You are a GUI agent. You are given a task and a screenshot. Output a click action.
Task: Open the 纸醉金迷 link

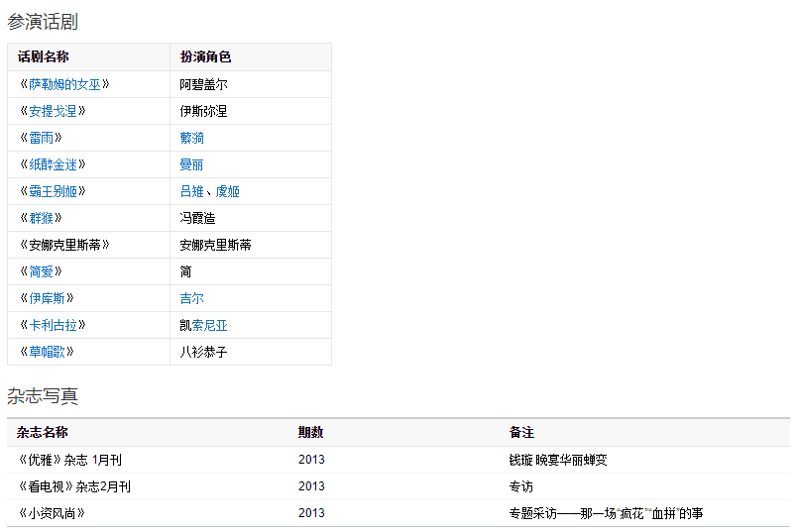pyautogui.click(x=57, y=164)
